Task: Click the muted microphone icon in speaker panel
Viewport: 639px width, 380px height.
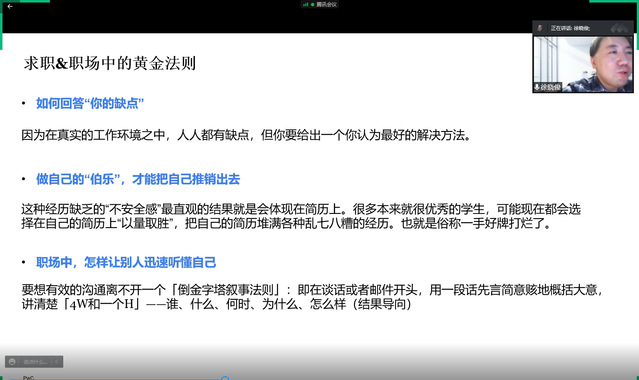Action: [x=540, y=28]
